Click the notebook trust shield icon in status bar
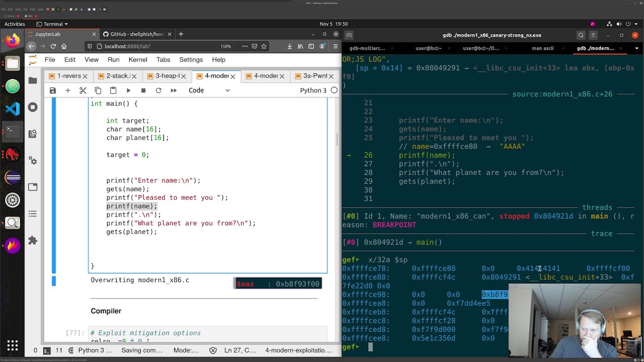 coord(213,350)
